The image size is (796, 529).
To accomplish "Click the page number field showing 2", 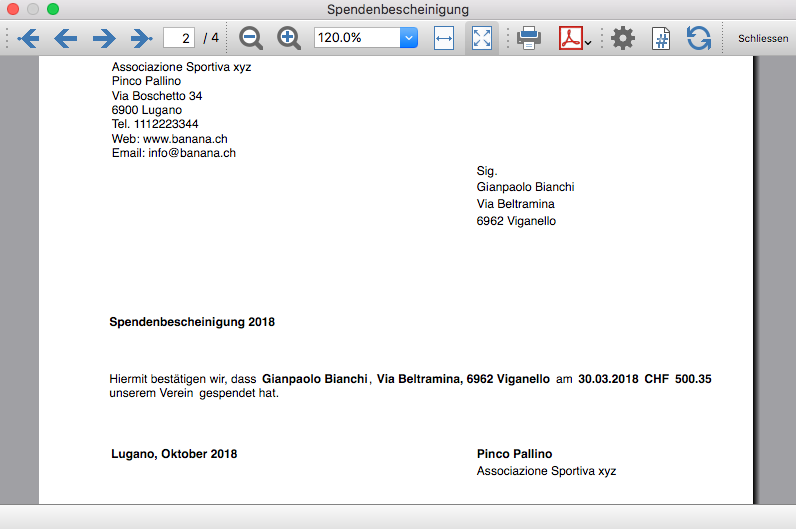I will pyautogui.click(x=179, y=38).
